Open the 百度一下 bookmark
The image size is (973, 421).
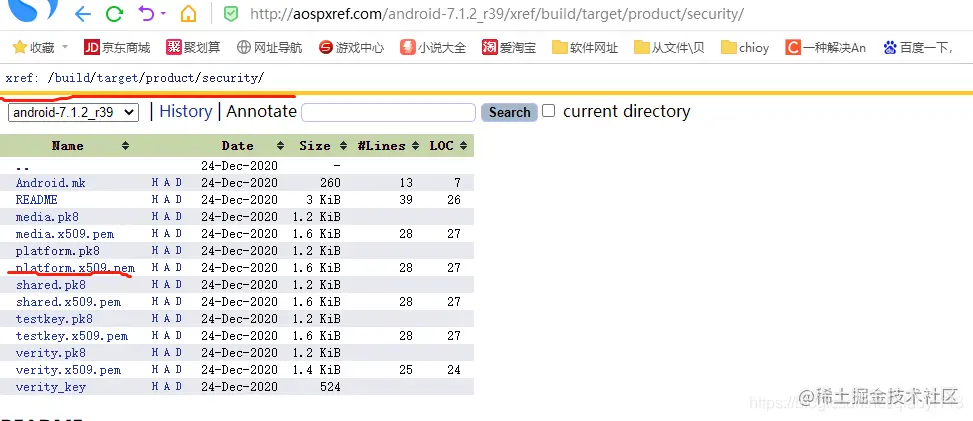pyautogui.click(x=918, y=47)
